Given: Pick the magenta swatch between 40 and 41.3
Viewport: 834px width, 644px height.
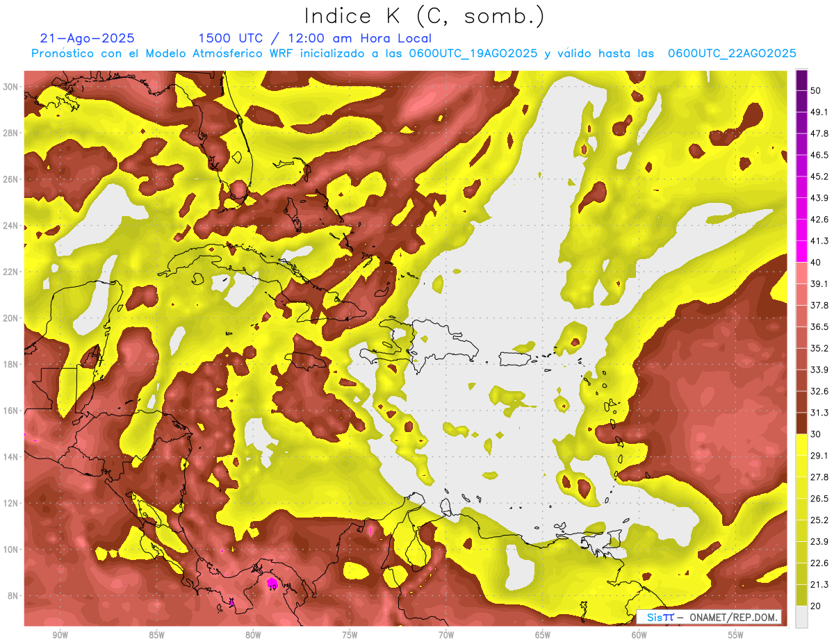Looking at the screenshot, I should (801, 251).
